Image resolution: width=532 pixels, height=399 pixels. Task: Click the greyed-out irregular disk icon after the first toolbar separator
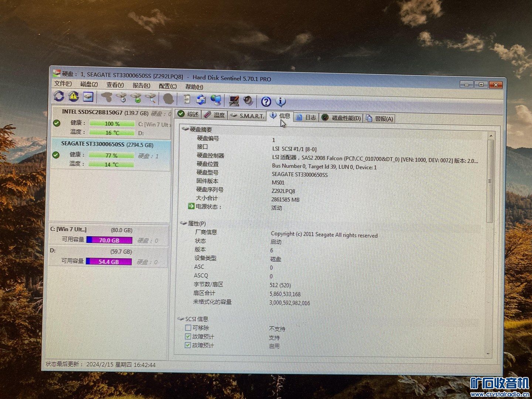click(x=107, y=97)
